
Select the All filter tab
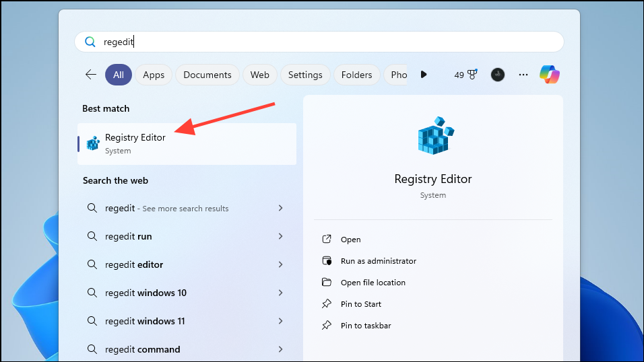(x=119, y=75)
